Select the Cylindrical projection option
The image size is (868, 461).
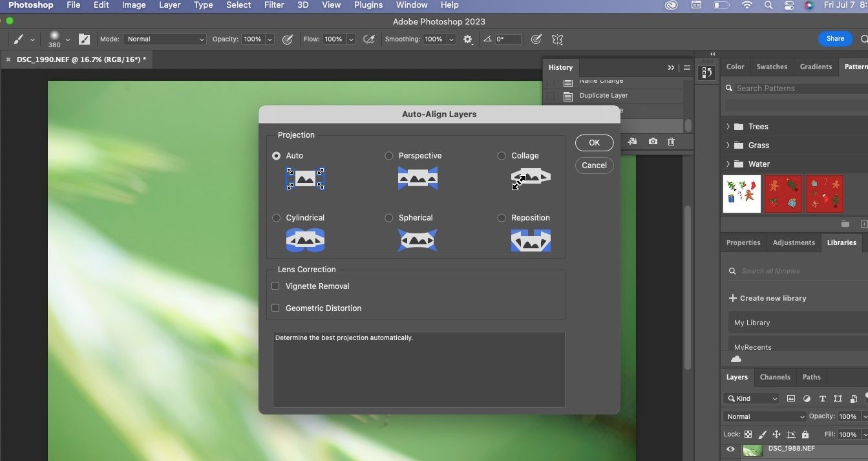click(x=277, y=218)
